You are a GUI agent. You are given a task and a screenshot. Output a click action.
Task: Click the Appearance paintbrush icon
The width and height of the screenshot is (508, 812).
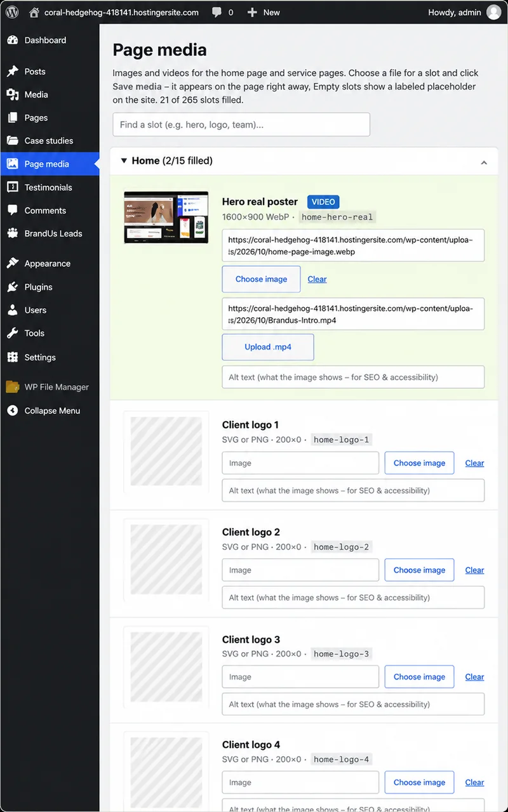click(13, 263)
